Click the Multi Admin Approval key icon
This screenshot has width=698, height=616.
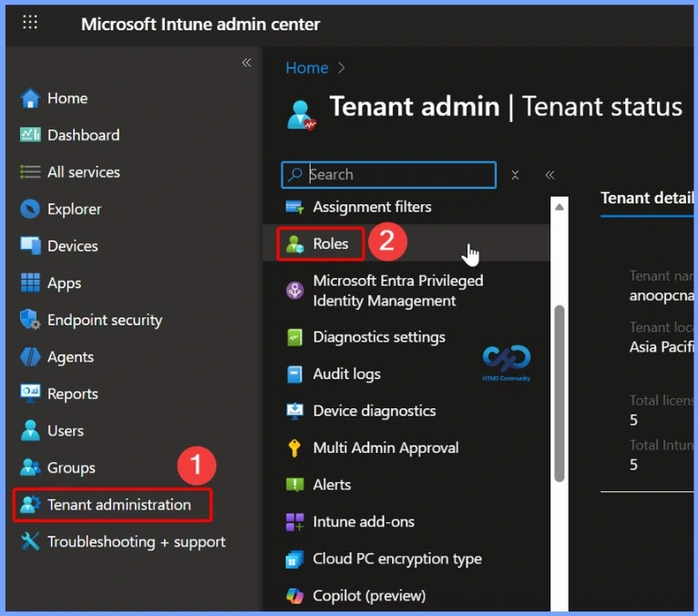coord(294,447)
